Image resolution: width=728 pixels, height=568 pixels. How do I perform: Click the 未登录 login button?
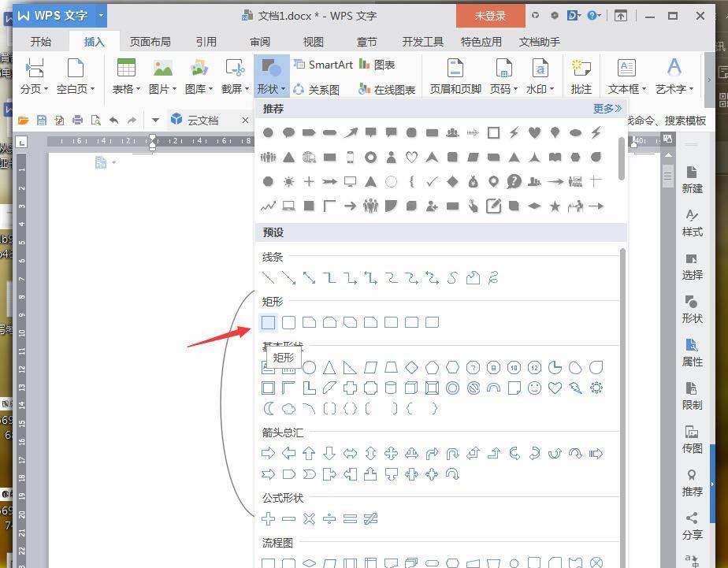[490, 16]
